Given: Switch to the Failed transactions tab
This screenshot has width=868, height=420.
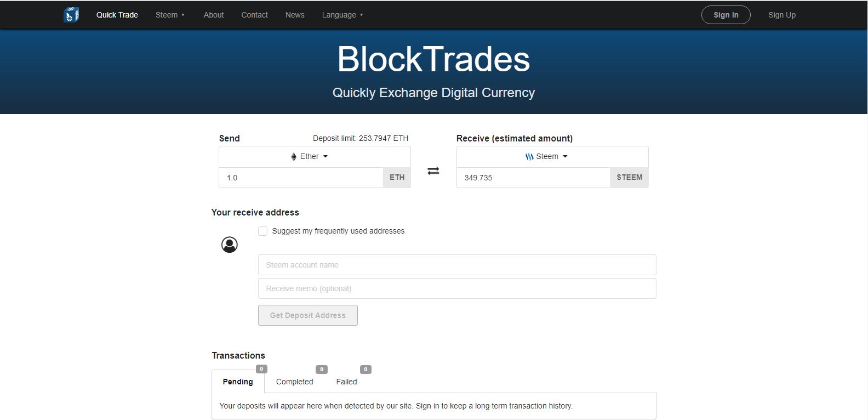Looking at the screenshot, I should point(346,382).
